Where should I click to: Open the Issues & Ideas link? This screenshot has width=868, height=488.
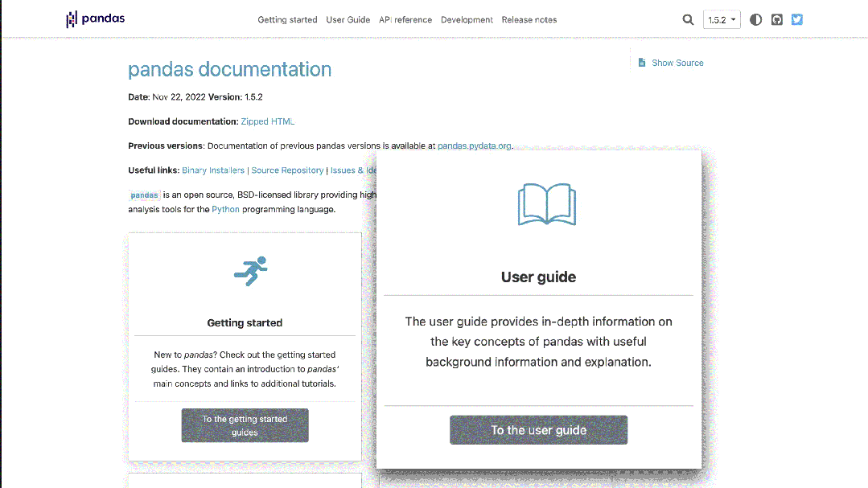point(353,170)
